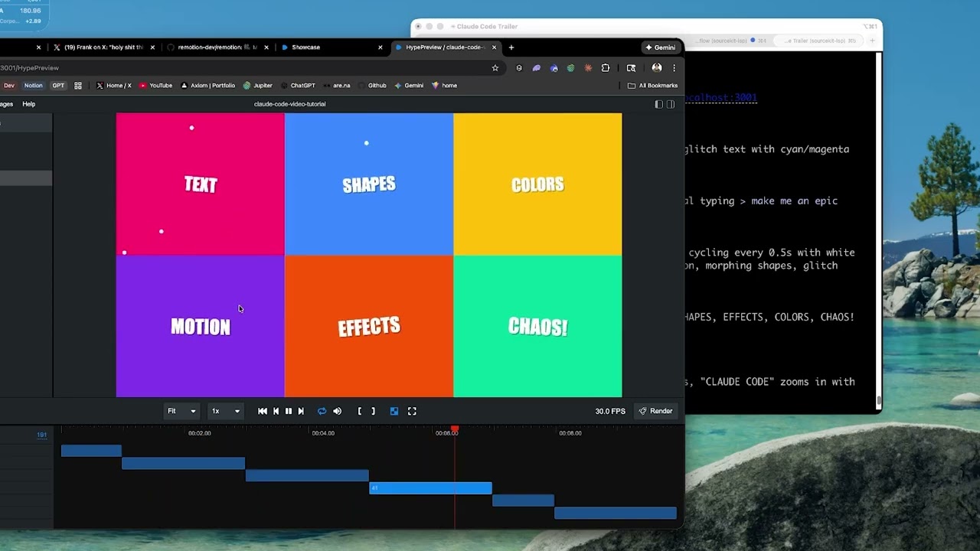Click the green CHAOS! panel in the preview
Image resolution: width=980 pixels, height=551 pixels.
[x=537, y=327]
